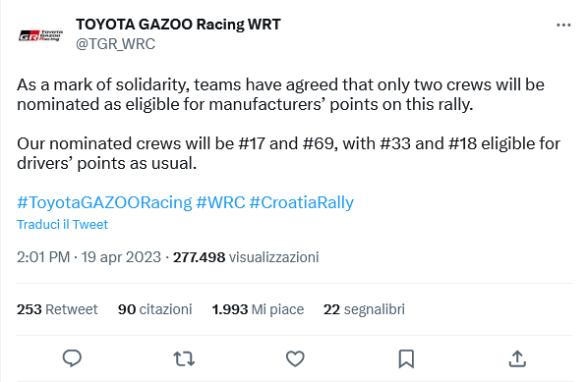Open the #CroatiaRally hashtag

point(302,202)
